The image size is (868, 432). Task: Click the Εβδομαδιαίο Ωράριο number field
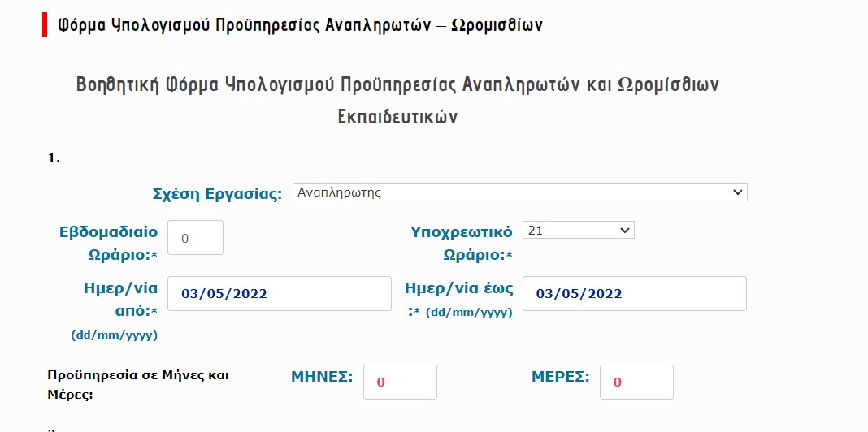(195, 238)
